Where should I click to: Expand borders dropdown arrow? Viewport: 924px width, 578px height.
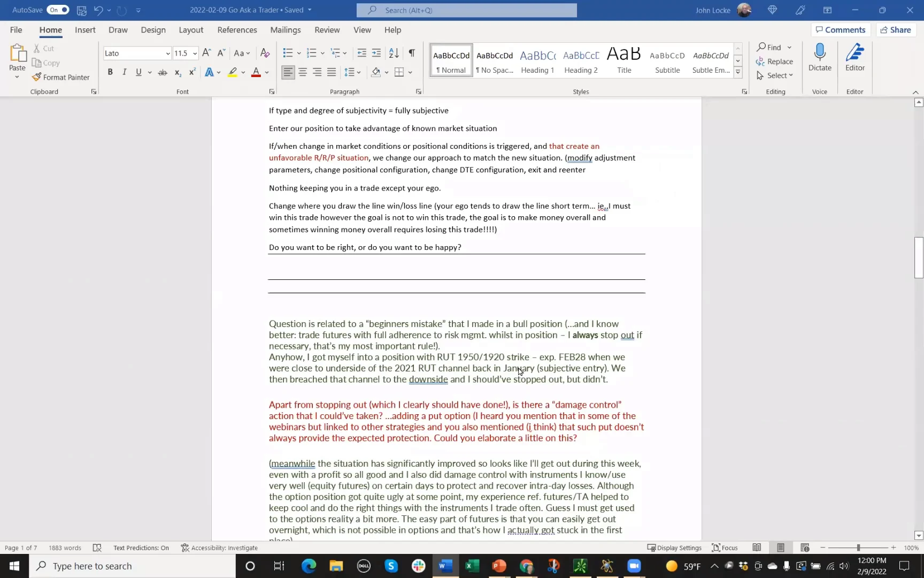pyautogui.click(x=410, y=72)
